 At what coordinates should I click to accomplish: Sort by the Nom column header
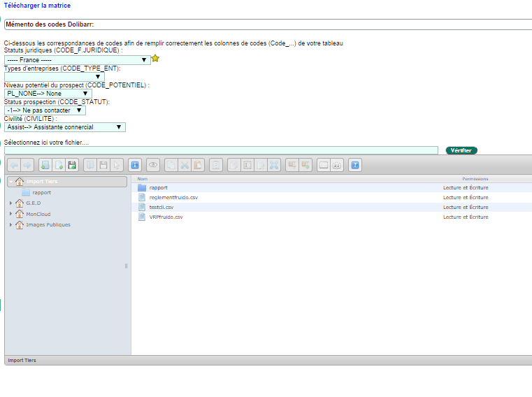click(x=143, y=179)
